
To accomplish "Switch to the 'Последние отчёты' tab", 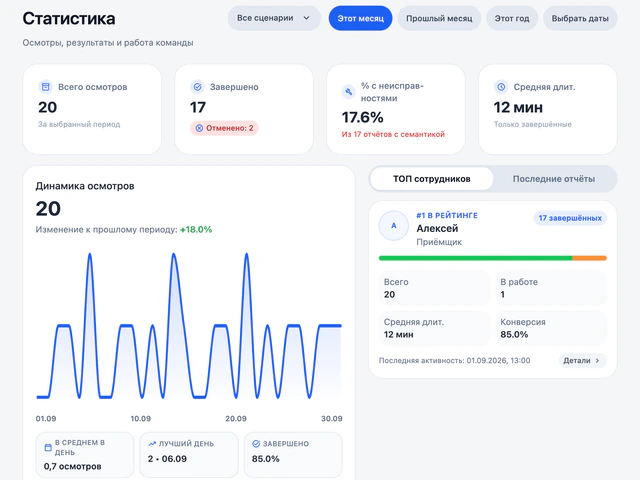I will click(554, 179).
